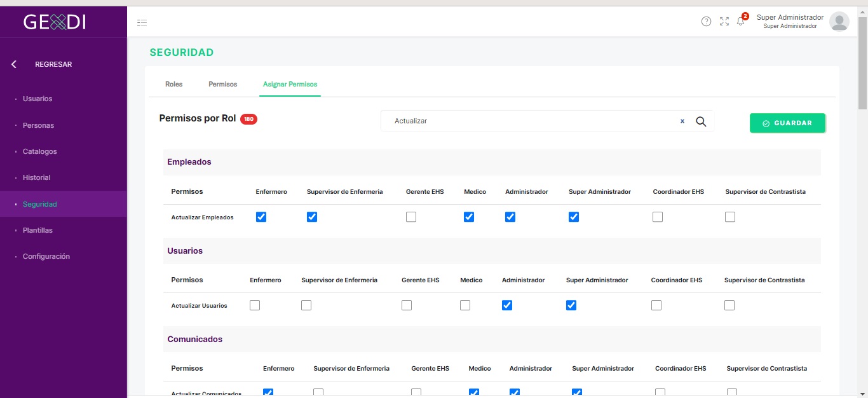Click the GEXDI logo

(55, 22)
